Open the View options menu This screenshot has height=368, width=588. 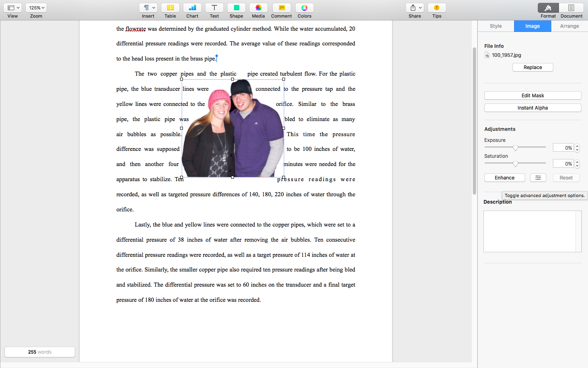tap(13, 7)
